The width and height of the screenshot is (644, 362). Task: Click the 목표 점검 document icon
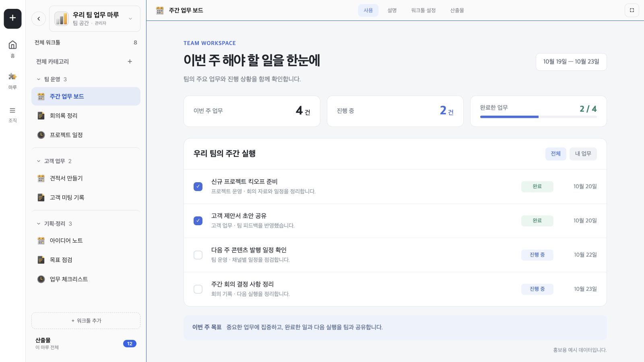tap(41, 260)
